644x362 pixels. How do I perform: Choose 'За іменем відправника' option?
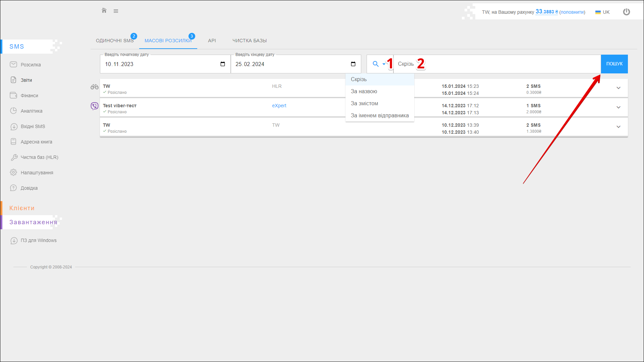pyautogui.click(x=379, y=116)
